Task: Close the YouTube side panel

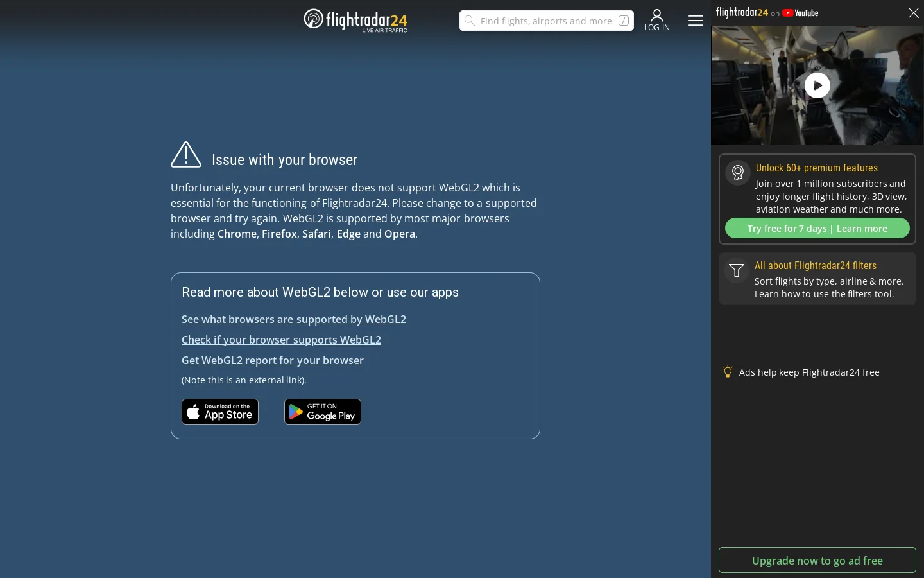Action: coord(914,13)
